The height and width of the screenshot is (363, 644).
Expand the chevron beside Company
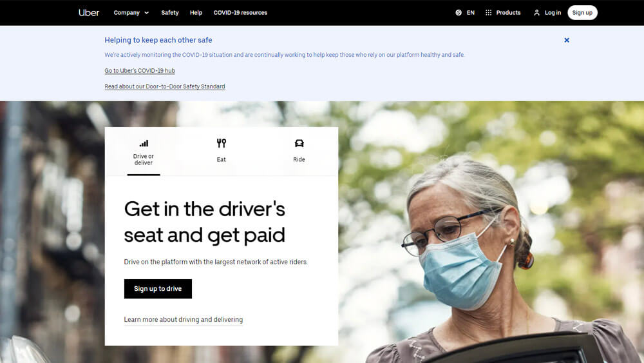[x=146, y=13]
